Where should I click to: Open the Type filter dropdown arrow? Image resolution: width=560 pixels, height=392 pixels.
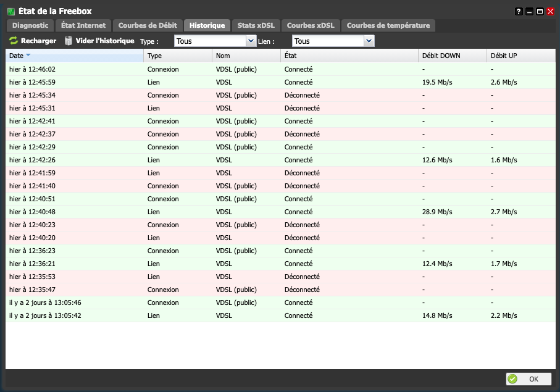(x=251, y=41)
